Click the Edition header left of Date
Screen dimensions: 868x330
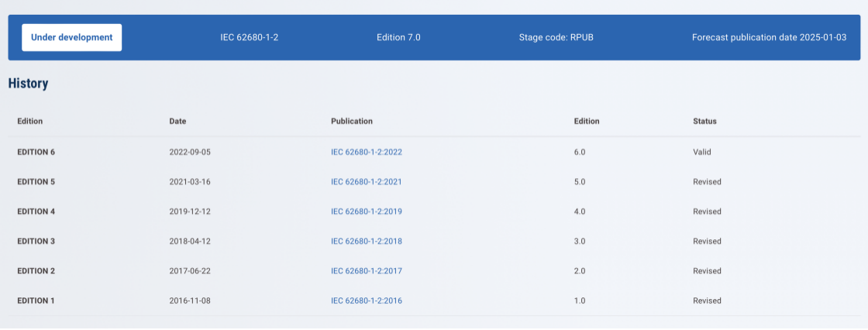[30, 122]
